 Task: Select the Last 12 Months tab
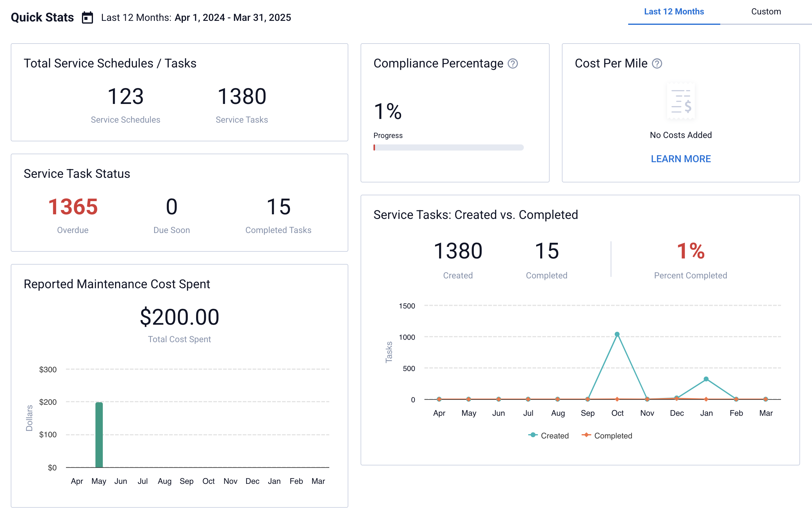(674, 11)
